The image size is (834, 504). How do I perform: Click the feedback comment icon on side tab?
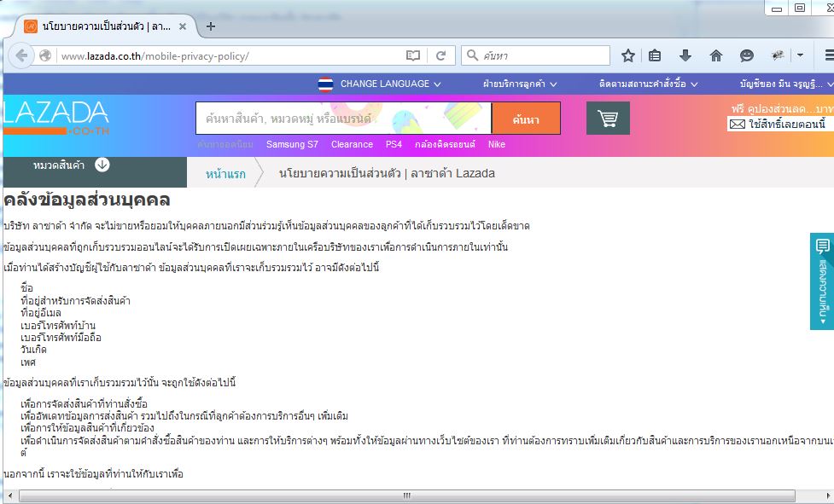tap(822, 246)
